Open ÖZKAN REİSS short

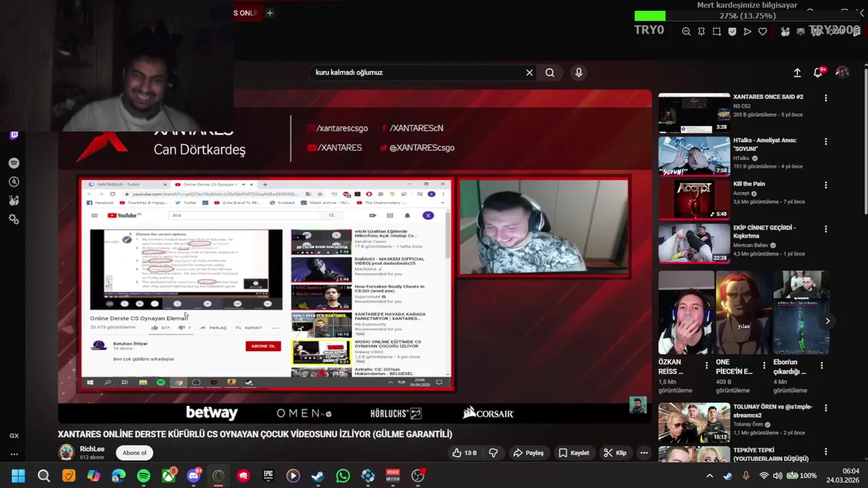click(x=686, y=312)
